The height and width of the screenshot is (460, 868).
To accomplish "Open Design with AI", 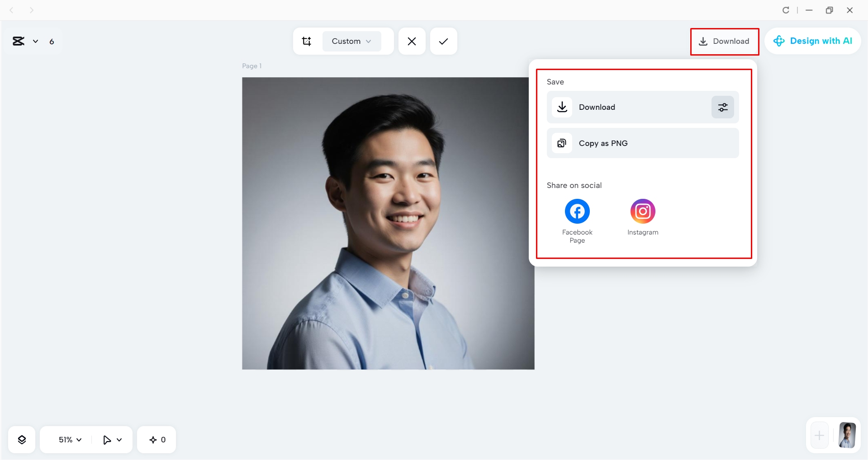I will pyautogui.click(x=812, y=41).
